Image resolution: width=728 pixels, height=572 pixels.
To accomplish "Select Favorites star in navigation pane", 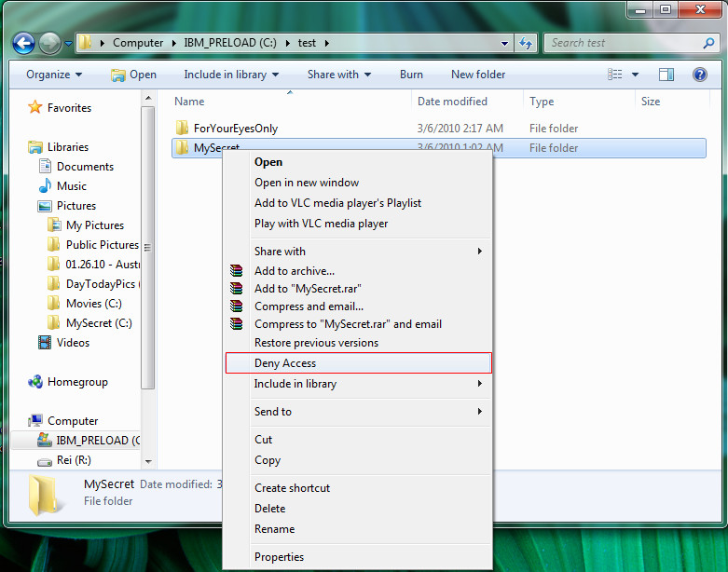I will (x=35, y=108).
